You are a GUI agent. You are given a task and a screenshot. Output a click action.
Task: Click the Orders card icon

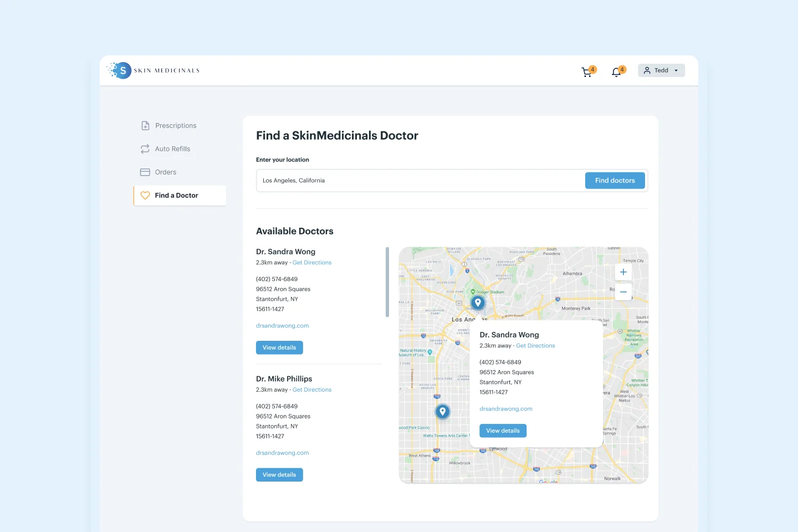tap(145, 172)
